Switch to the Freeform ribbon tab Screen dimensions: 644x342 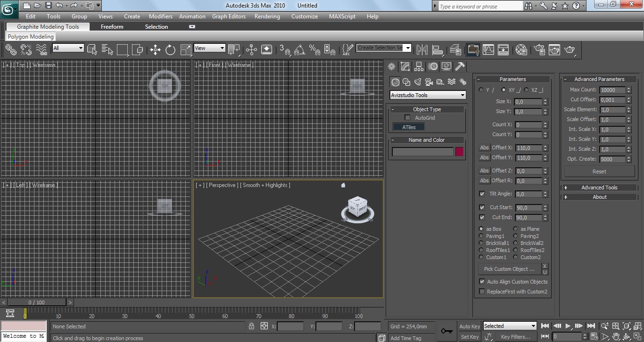(112, 27)
